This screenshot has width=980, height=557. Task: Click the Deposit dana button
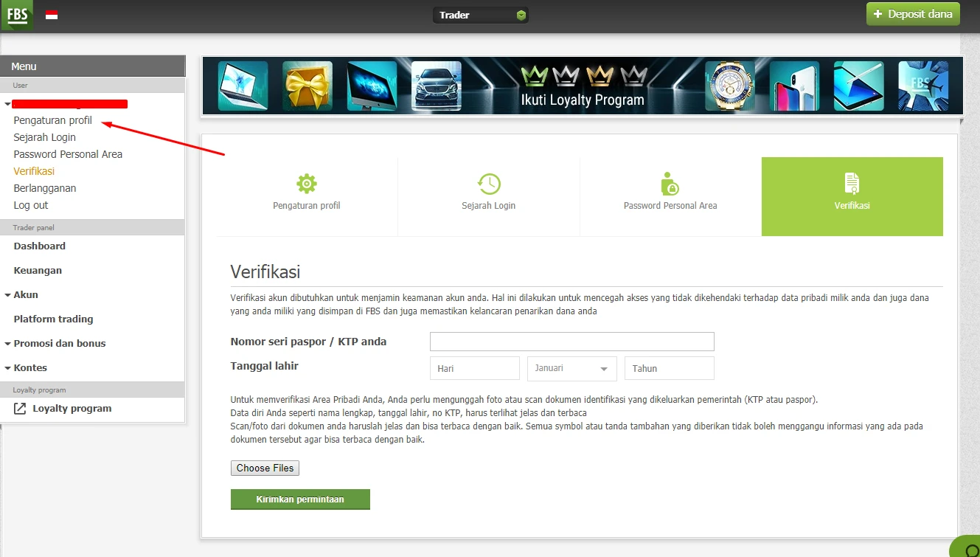(913, 14)
